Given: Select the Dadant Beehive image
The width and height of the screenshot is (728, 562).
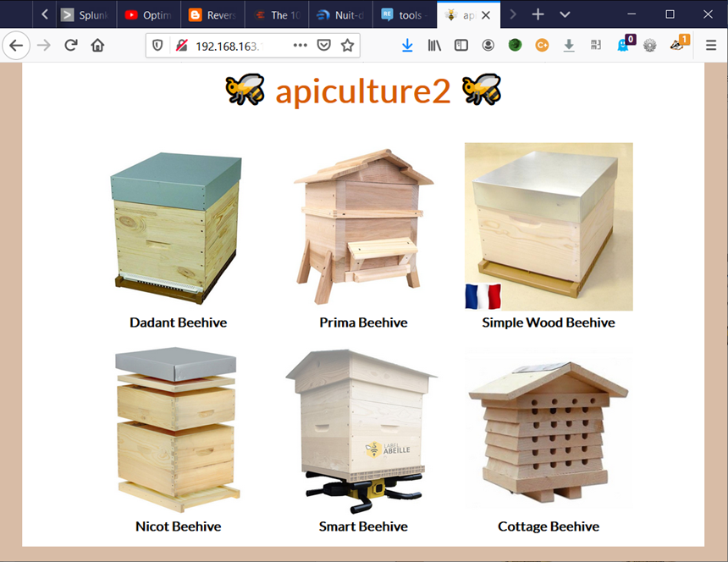Looking at the screenshot, I should pyautogui.click(x=176, y=229).
